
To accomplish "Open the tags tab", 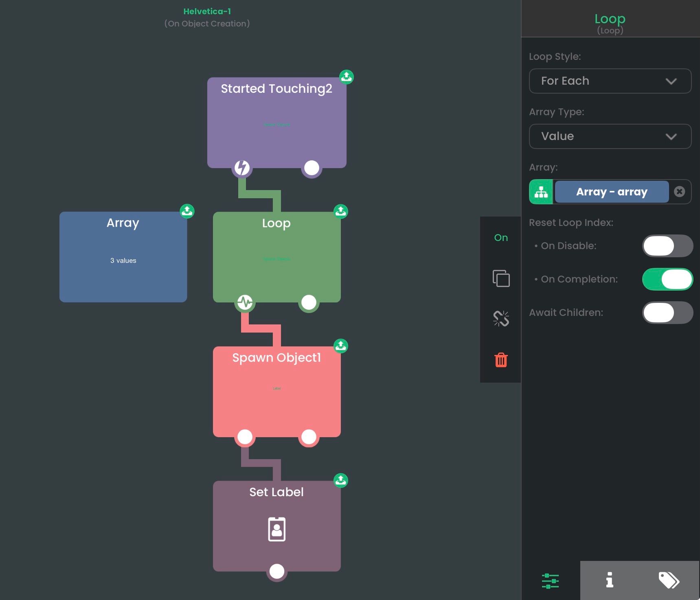I will 669,580.
